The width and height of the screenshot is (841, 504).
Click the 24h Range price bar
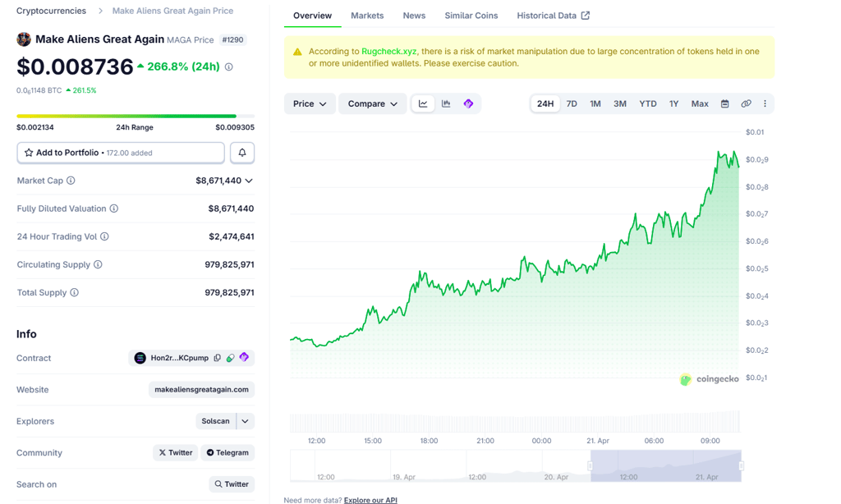tap(136, 116)
